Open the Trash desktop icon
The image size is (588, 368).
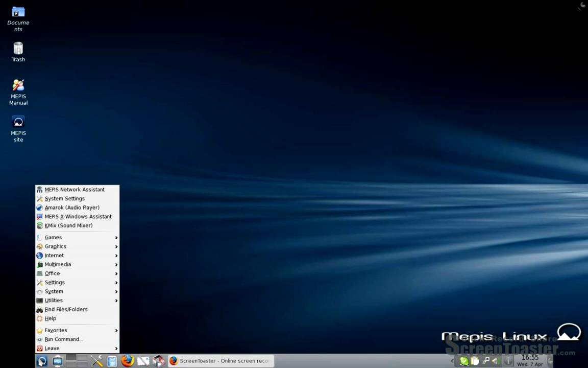[x=18, y=52]
